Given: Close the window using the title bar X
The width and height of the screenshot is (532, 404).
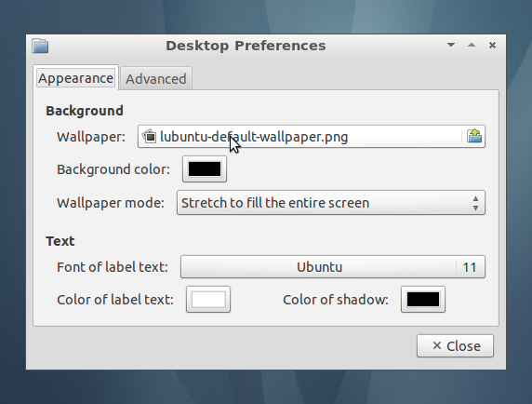Looking at the screenshot, I should 492,46.
